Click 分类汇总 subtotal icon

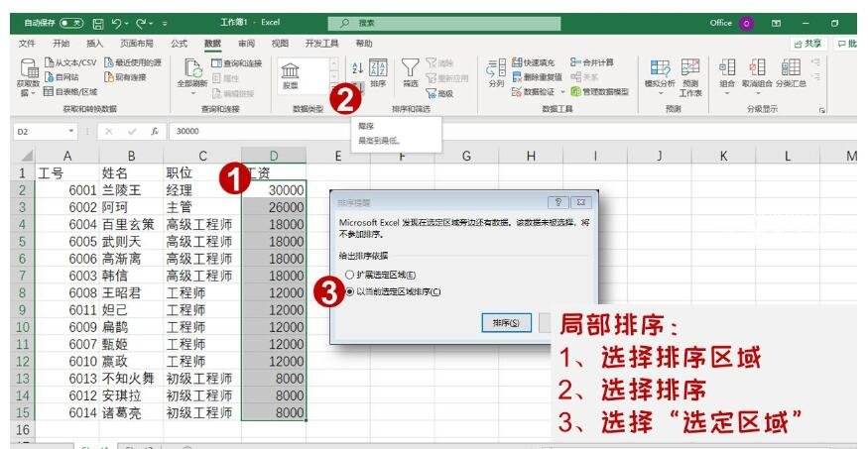point(791,68)
